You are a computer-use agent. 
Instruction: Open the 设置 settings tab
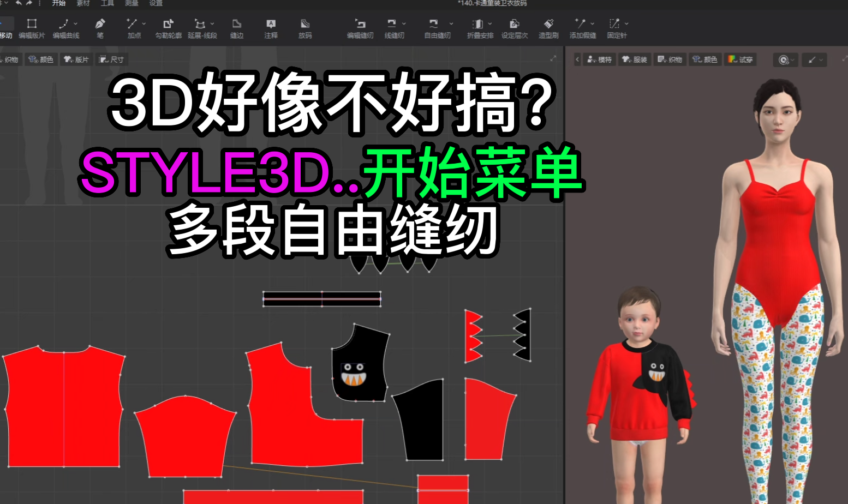point(156,3)
